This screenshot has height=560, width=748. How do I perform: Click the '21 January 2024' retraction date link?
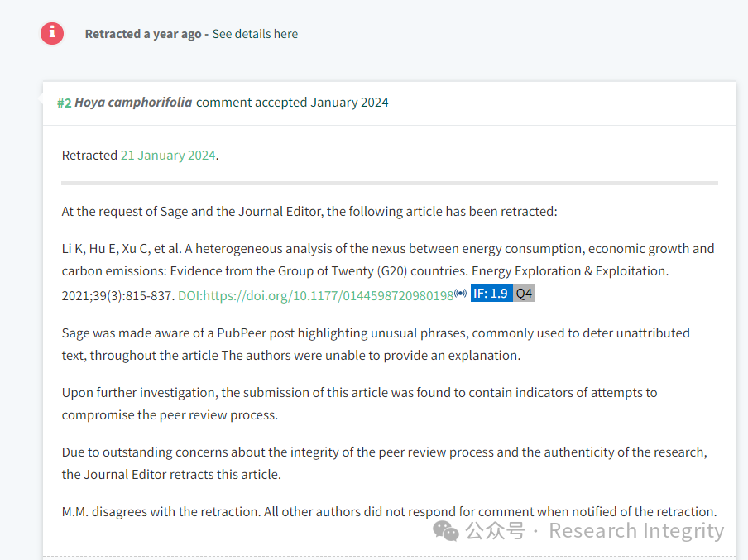[x=168, y=155]
